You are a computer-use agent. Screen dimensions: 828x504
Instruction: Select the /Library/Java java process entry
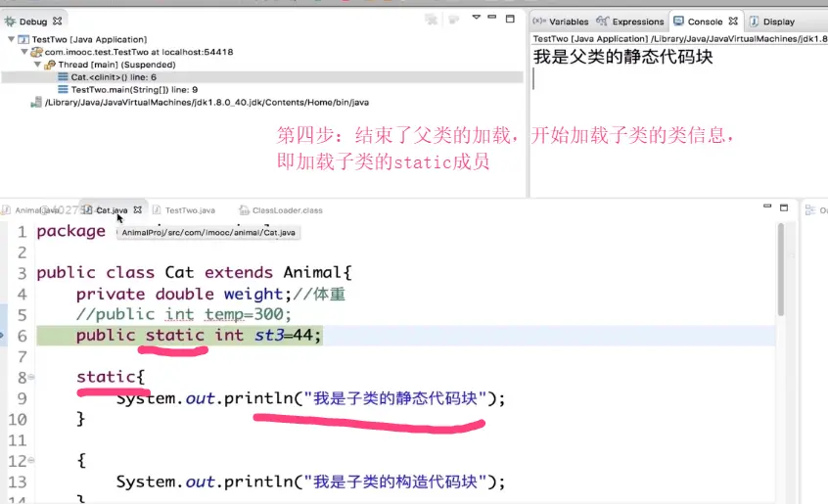point(207,103)
